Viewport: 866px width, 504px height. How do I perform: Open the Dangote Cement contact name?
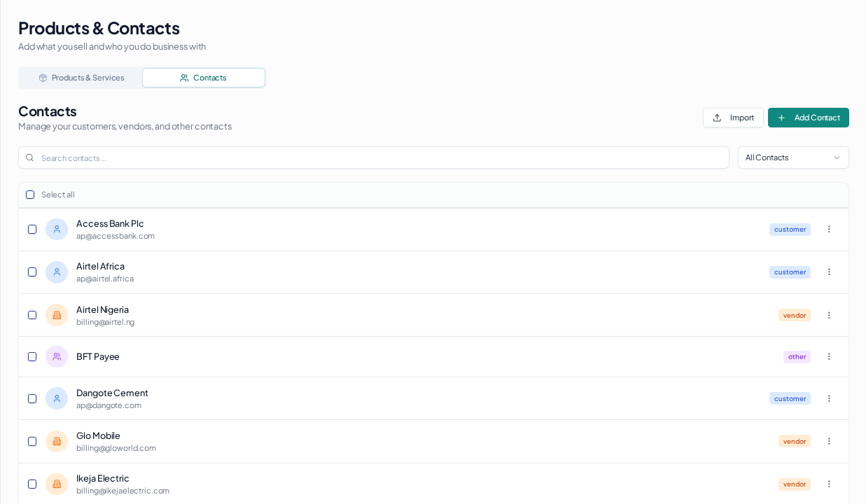tap(112, 393)
